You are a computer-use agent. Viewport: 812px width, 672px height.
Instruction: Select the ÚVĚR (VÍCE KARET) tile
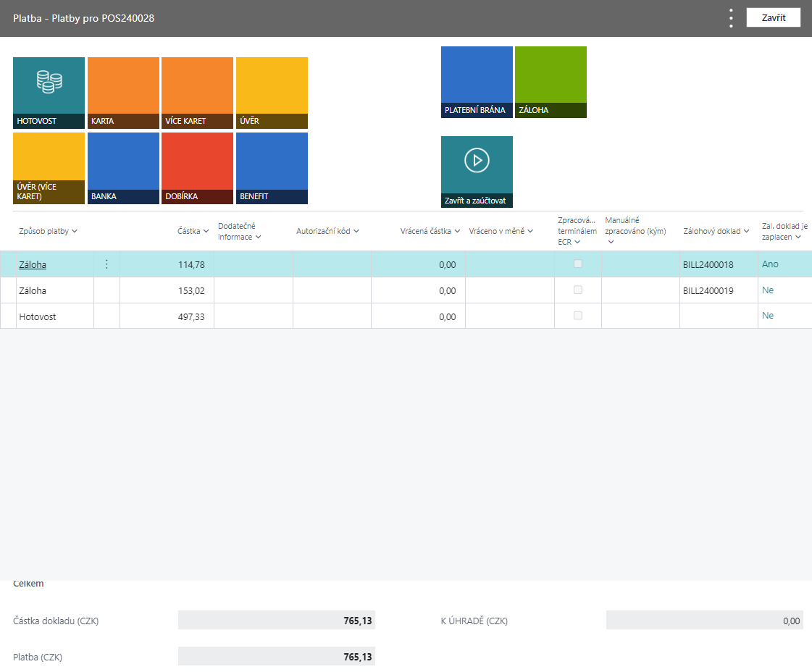(49, 168)
